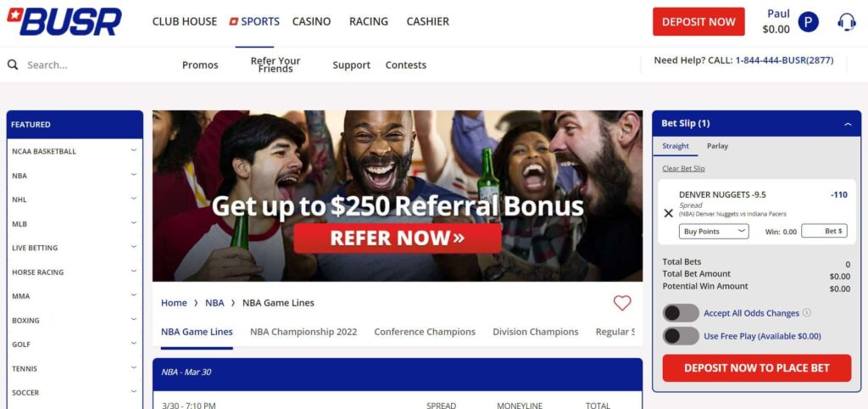The width and height of the screenshot is (868, 409).
Task: Click the Refer Now banner button
Action: [398, 238]
